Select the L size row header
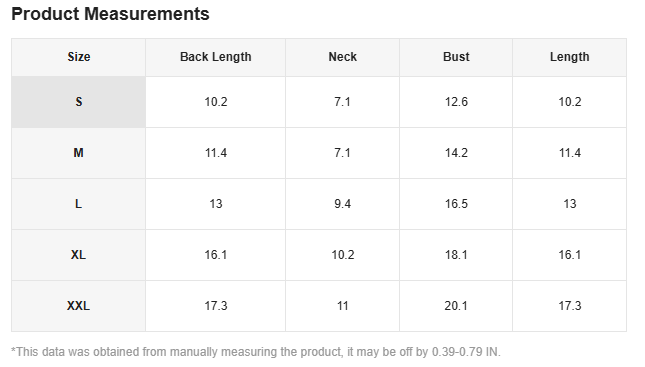This screenshot has height=367, width=645. [79, 204]
